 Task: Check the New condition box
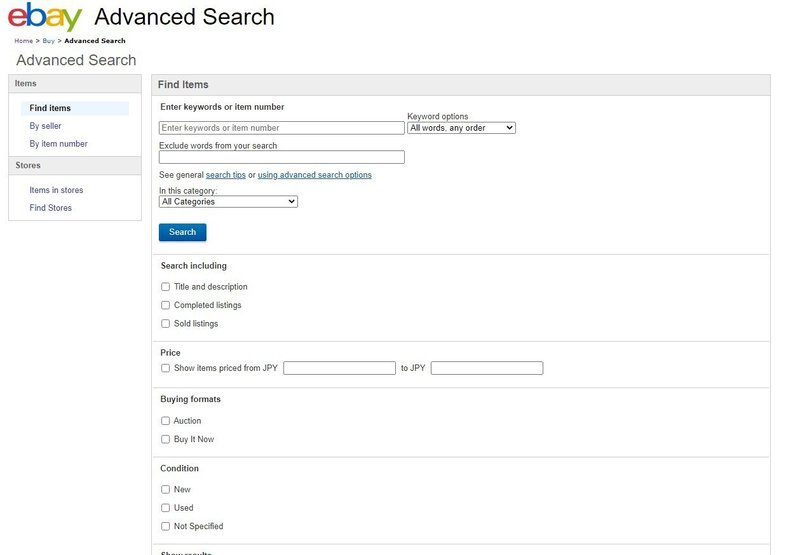pos(165,489)
